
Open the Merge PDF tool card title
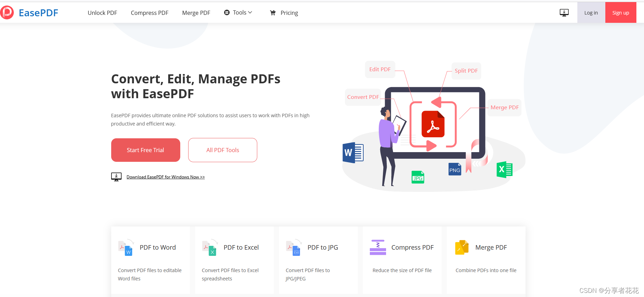[491, 248]
